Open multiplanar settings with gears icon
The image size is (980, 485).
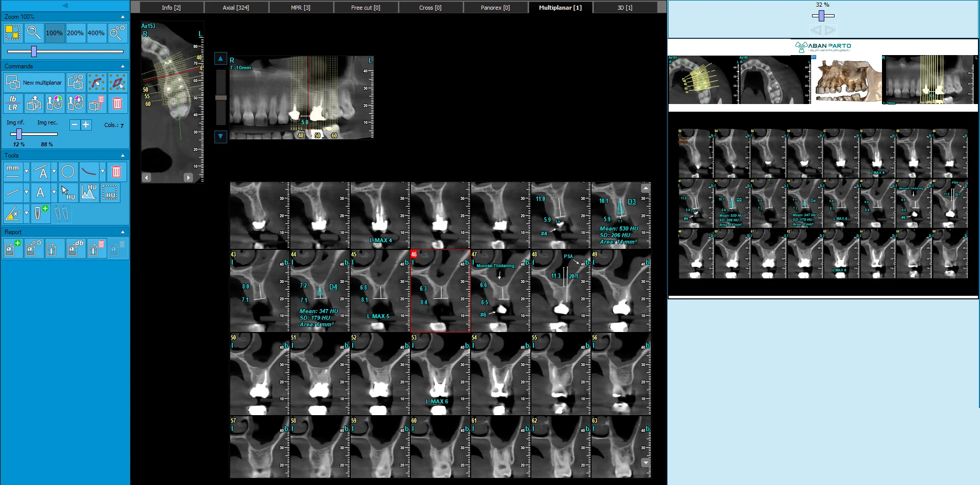pos(76,83)
